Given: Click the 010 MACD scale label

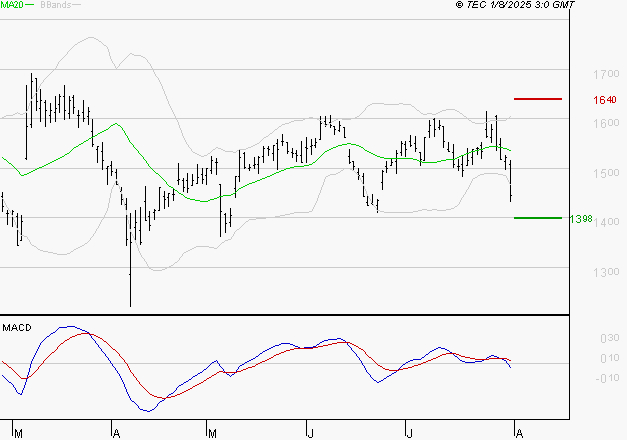Looking at the screenshot, I should [610, 358].
